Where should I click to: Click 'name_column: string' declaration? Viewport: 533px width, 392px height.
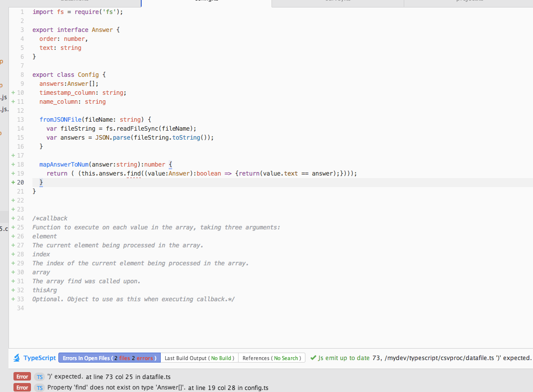point(72,102)
